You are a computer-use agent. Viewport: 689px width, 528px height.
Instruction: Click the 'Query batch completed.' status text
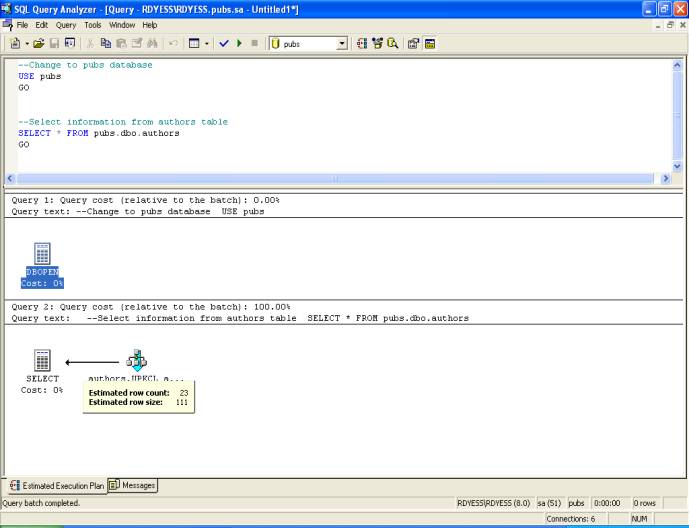click(x=41, y=503)
